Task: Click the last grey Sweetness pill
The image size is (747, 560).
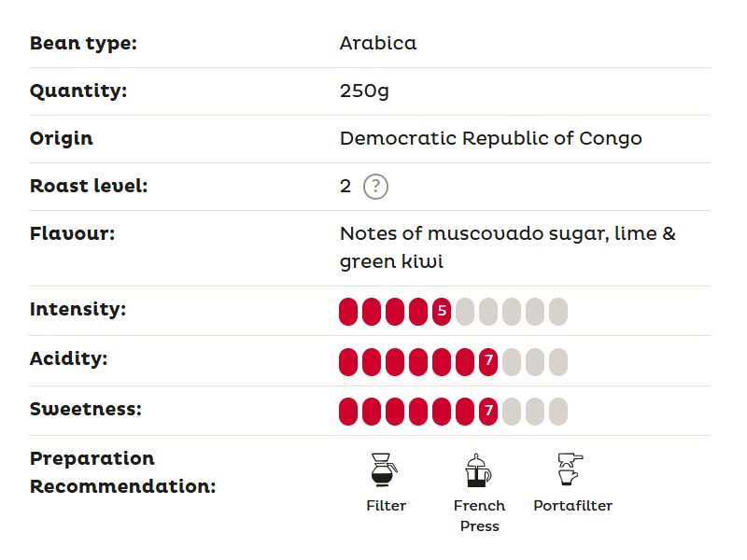Action: [x=558, y=412]
